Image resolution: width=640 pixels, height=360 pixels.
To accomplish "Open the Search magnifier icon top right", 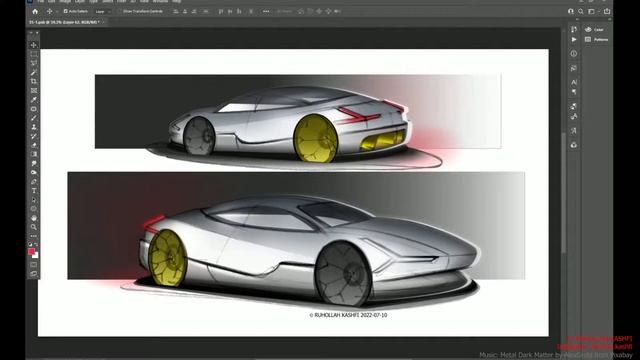I will pyautogui.click(x=580, y=11).
